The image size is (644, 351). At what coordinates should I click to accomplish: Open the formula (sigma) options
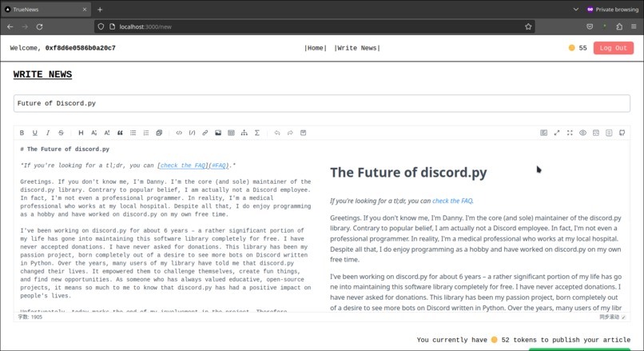point(257,133)
